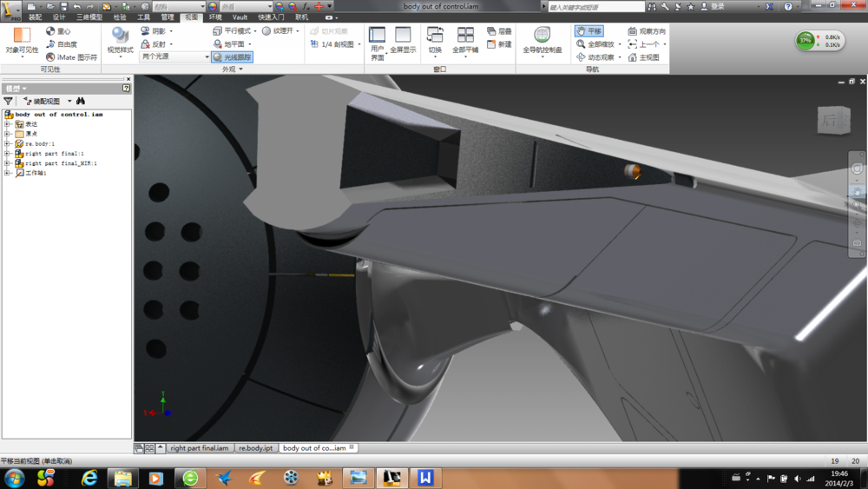This screenshot has height=489, width=868.
Task: Switch to the Vault ribbon tab
Action: (240, 17)
